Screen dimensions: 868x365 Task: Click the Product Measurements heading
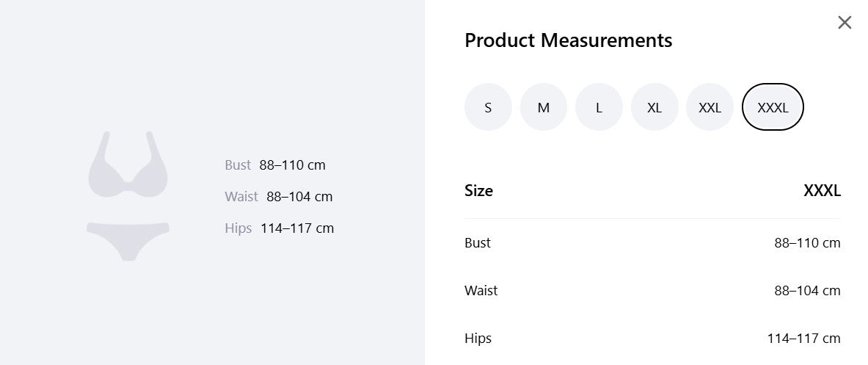point(568,40)
